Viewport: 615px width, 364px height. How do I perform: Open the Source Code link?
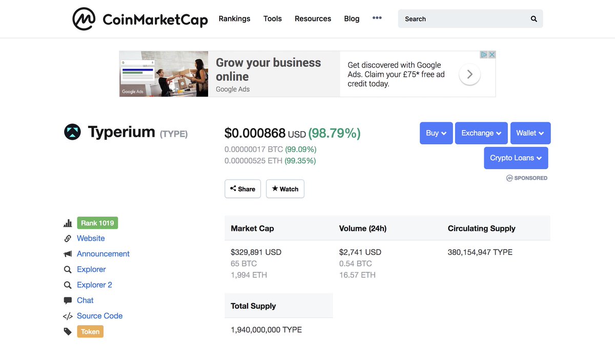click(99, 316)
